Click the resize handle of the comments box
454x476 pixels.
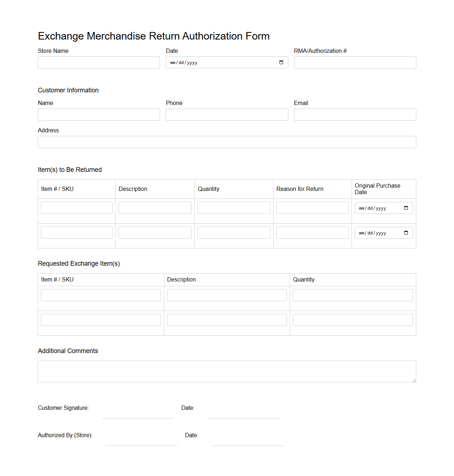pyautogui.click(x=414, y=380)
